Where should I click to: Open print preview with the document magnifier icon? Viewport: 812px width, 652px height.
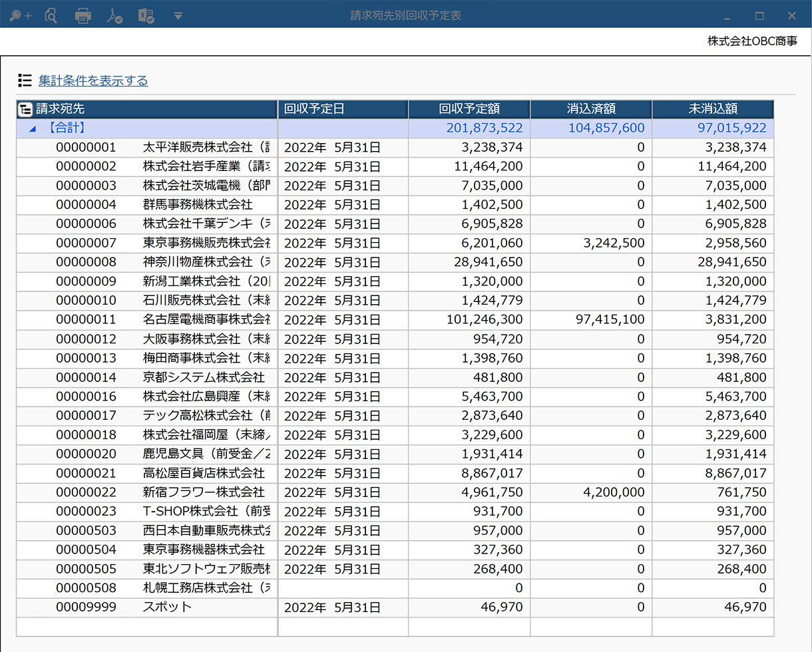coord(50,15)
